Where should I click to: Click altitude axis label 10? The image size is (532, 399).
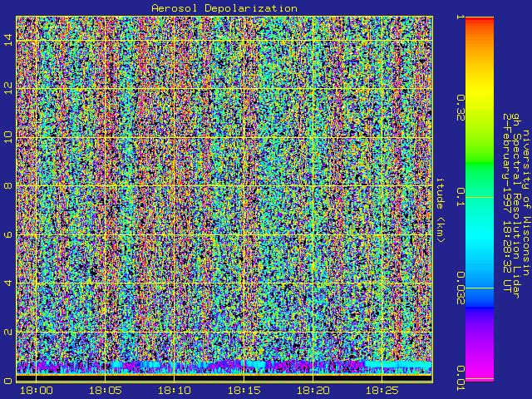coord(8,137)
